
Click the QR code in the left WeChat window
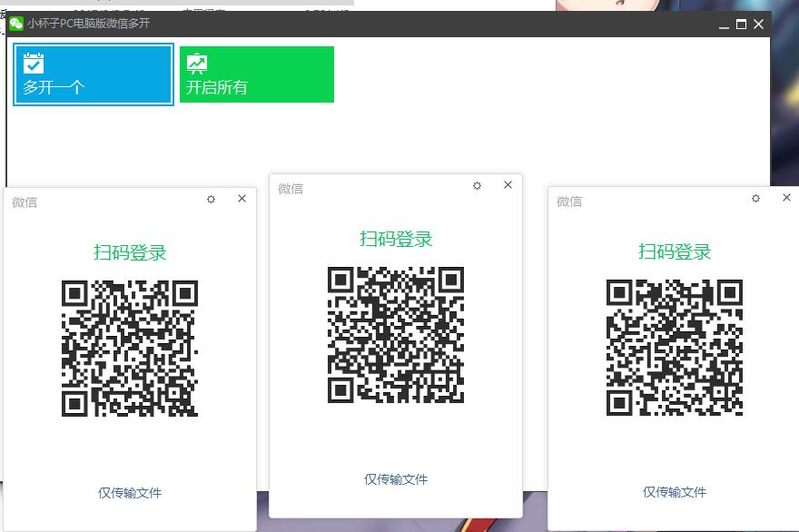pyautogui.click(x=130, y=348)
